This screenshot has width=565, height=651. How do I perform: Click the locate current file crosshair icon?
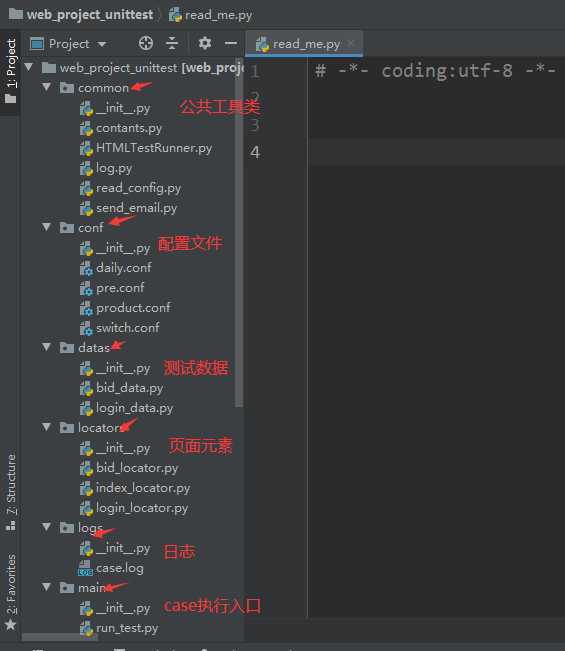pyautogui.click(x=146, y=43)
